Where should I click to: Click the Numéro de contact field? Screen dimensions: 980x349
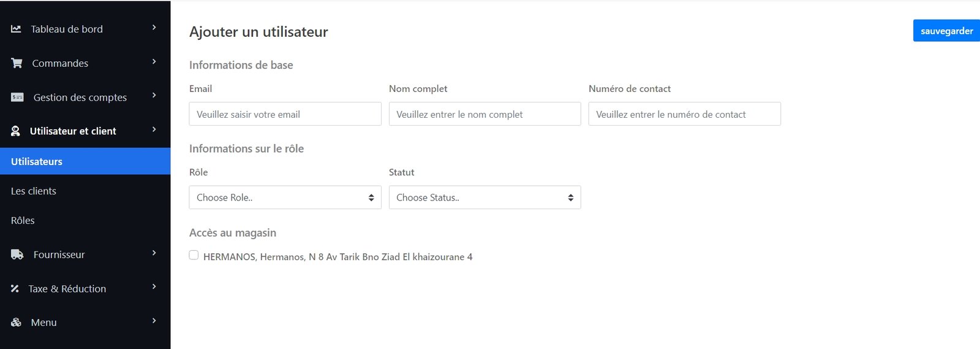click(x=684, y=114)
